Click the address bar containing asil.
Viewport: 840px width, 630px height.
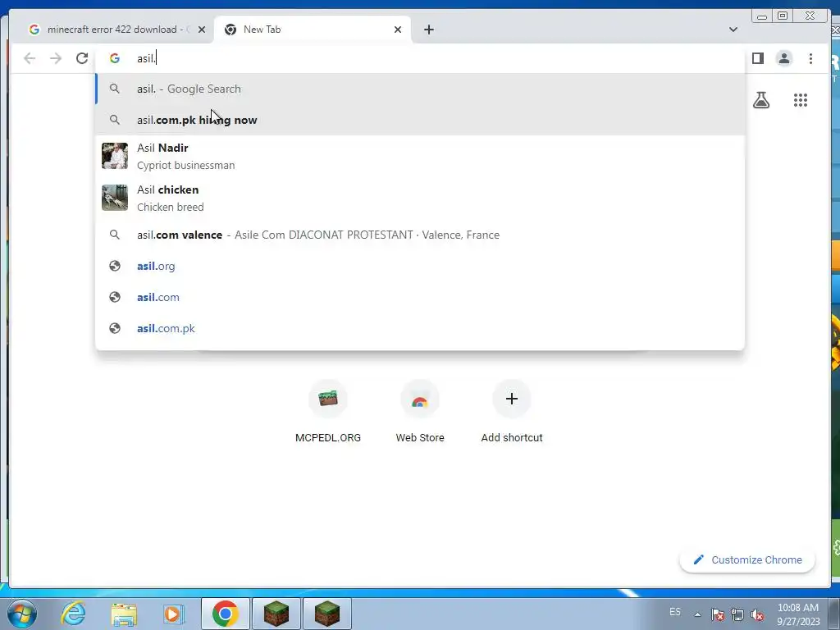pos(420,58)
